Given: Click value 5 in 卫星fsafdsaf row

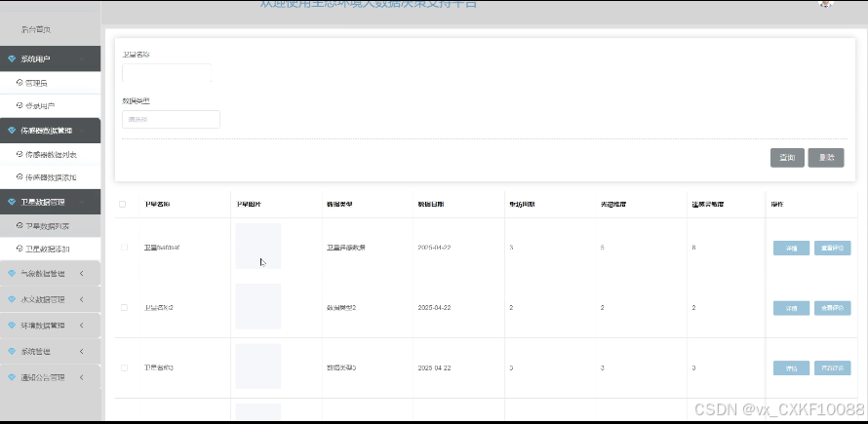Looking at the screenshot, I should point(603,248).
